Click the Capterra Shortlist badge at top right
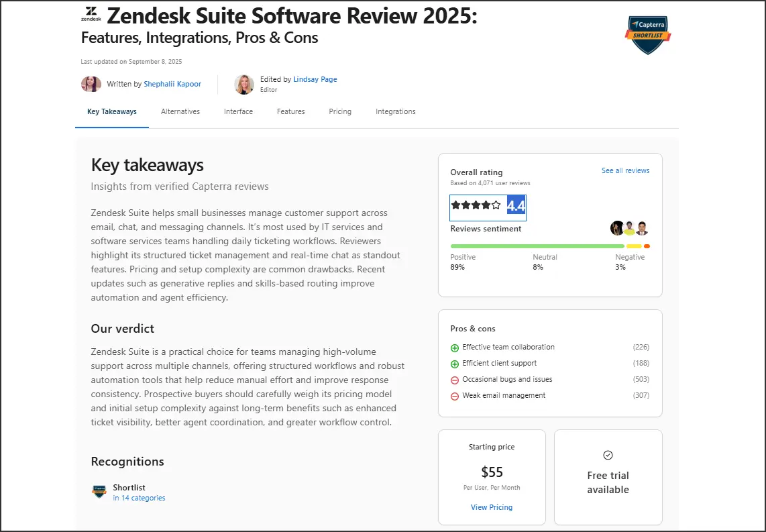Screen dimensions: 766x532 click(648, 35)
